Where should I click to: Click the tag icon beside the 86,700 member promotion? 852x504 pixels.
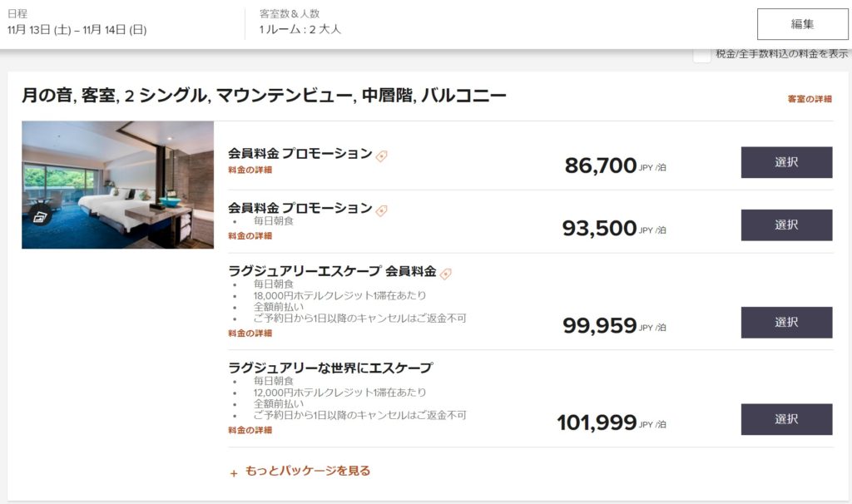(382, 156)
